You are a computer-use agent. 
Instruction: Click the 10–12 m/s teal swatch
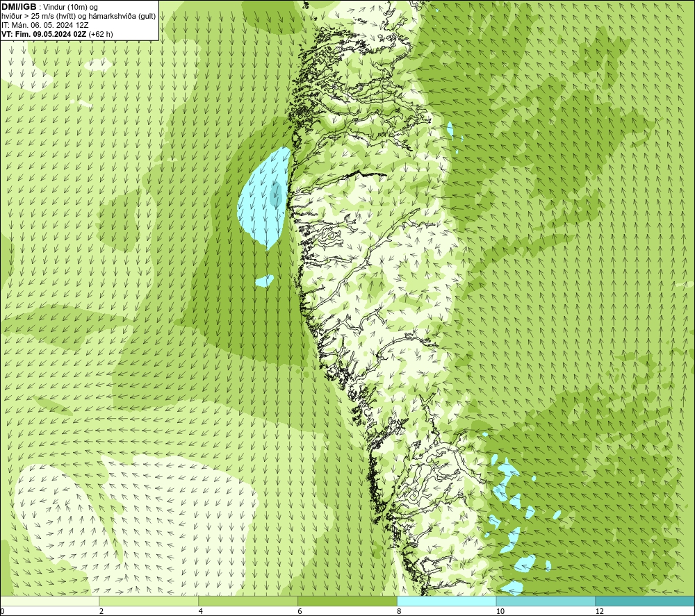coord(546,601)
